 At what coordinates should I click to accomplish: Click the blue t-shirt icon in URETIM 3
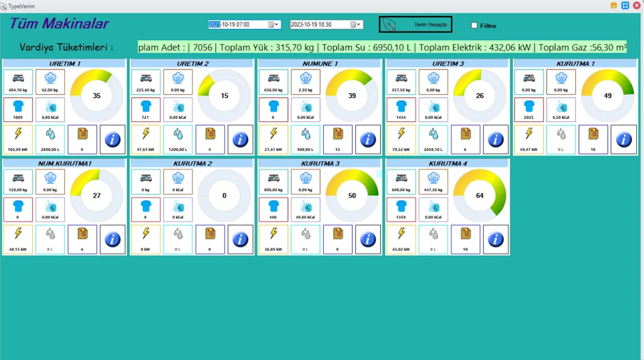(x=401, y=106)
